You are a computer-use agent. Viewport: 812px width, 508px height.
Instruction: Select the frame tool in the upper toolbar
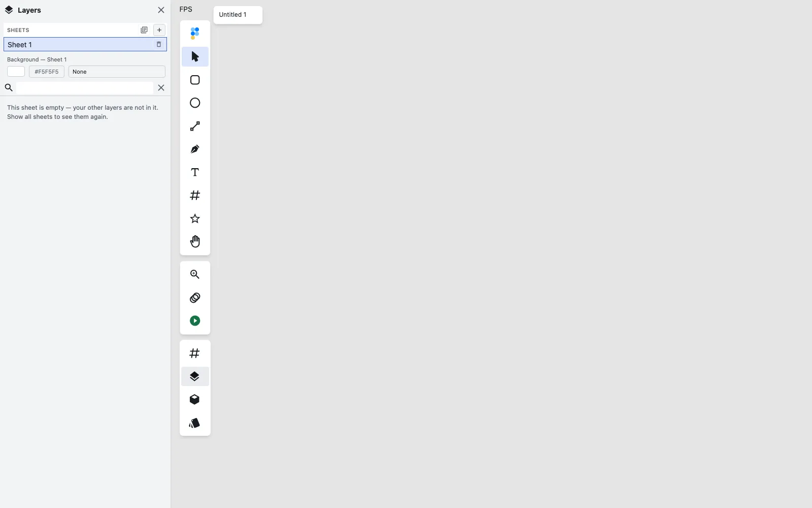point(195,196)
